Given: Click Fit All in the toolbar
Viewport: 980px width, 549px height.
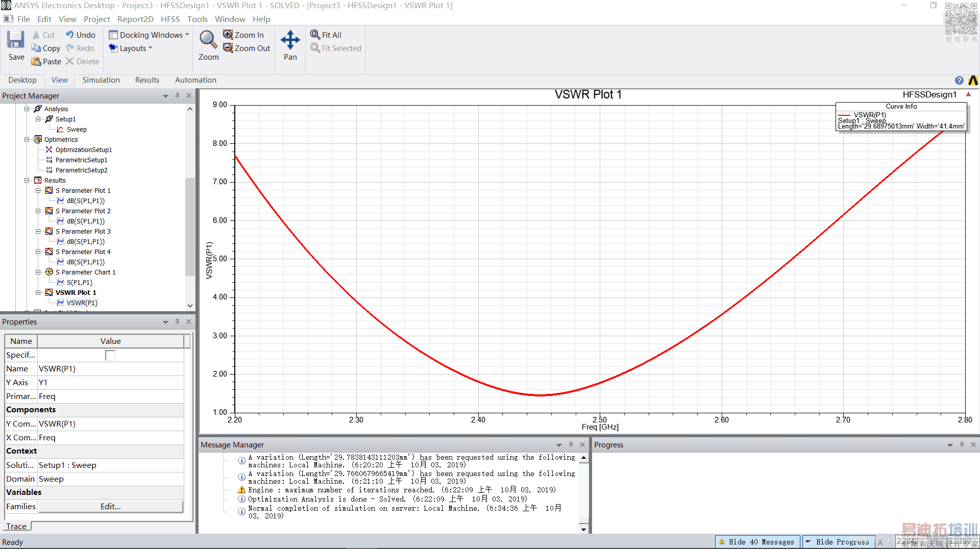Looking at the screenshot, I should 326,35.
